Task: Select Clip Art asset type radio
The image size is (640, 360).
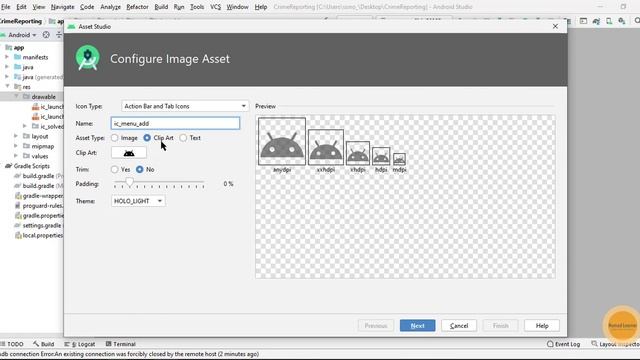Action: (147, 138)
